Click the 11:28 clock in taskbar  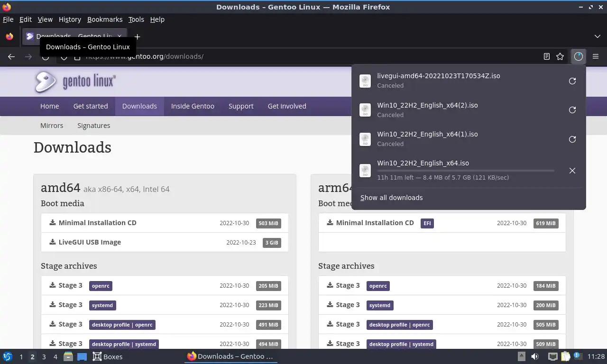coord(596,356)
